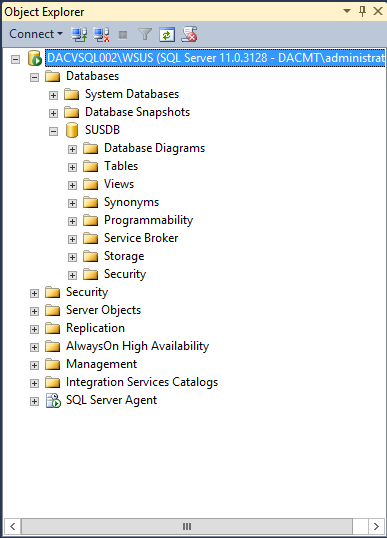The image size is (387, 538).
Task: Expand the Programmability folder
Action: [x=72, y=221]
